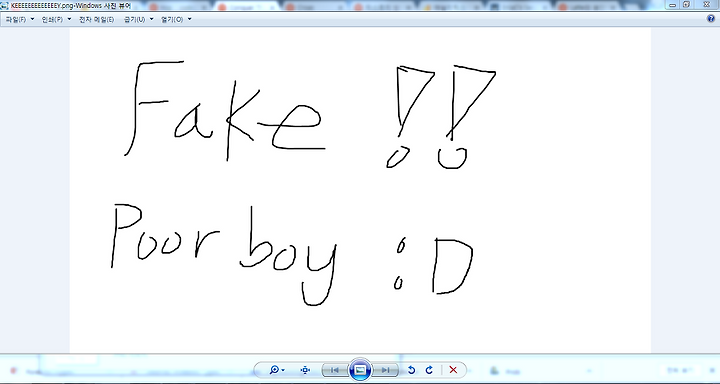
Task: Expand the 인쇄(P) dropdown menu
Action: click(x=56, y=19)
